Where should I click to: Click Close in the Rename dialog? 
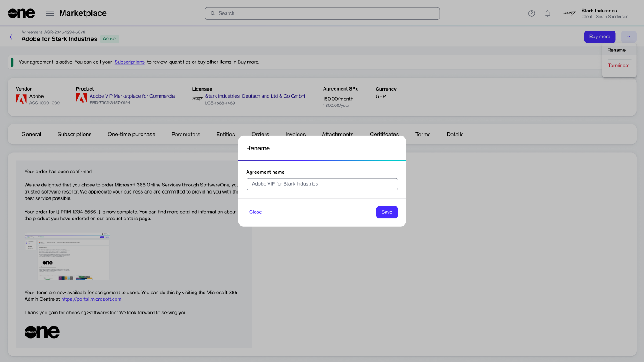pyautogui.click(x=255, y=212)
